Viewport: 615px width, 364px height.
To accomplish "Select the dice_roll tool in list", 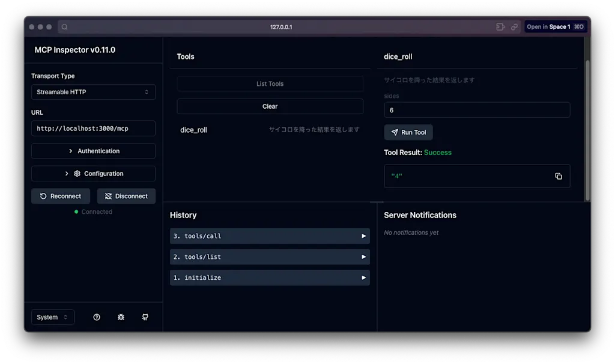I will point(270,130).
